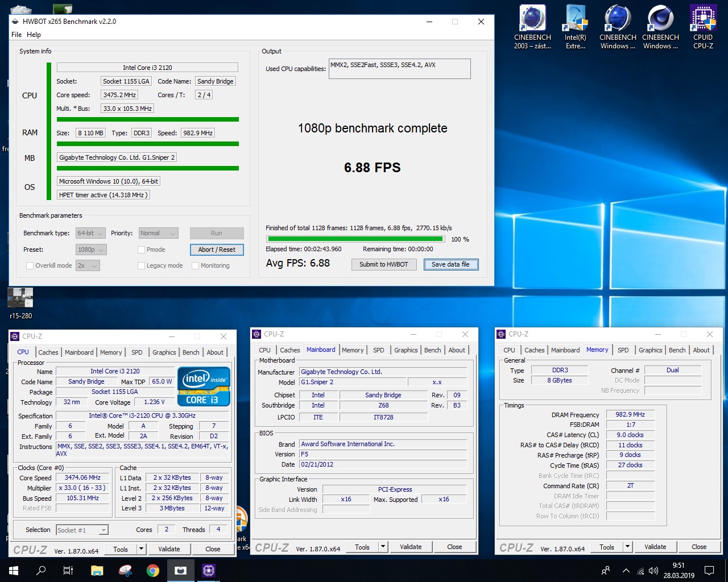Viewport: 728px width, 582px height.
Task: Switch to SPD tab in middle CPU-Z
Action: pyautogui.click(x=379, y=350)
